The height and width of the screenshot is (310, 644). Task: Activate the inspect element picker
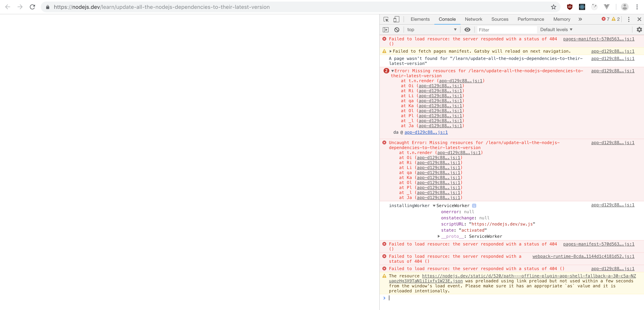coord(386,19)
